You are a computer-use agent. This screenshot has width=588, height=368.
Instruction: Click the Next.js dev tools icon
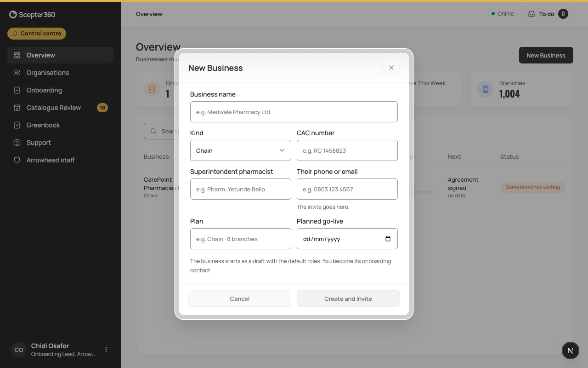(570, 351)
